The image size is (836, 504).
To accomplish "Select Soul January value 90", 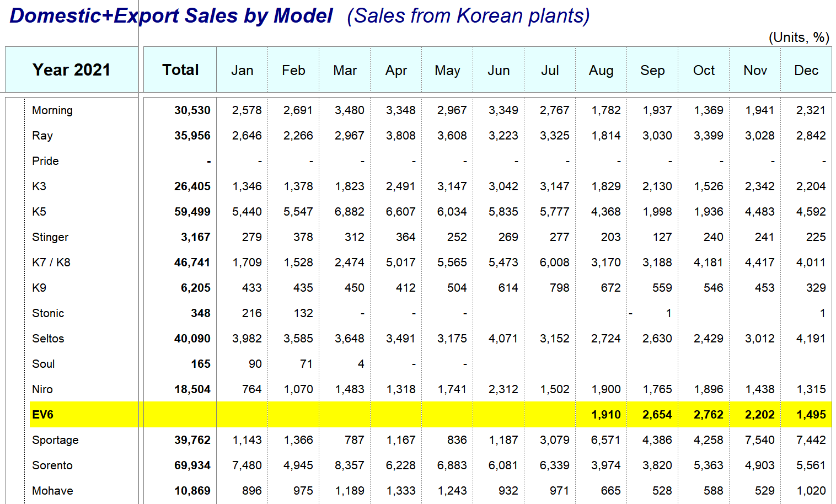I will pos(255,364).
